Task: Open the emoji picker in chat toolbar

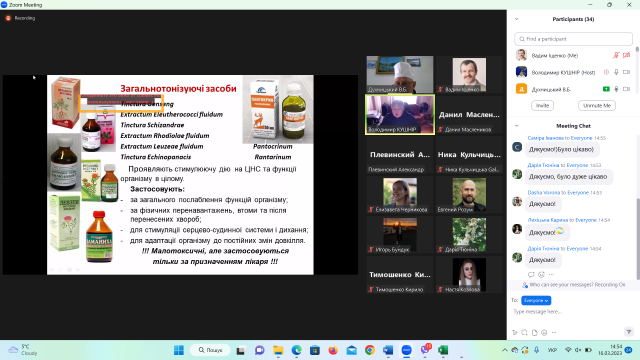Action: click(x=544, y=333)
